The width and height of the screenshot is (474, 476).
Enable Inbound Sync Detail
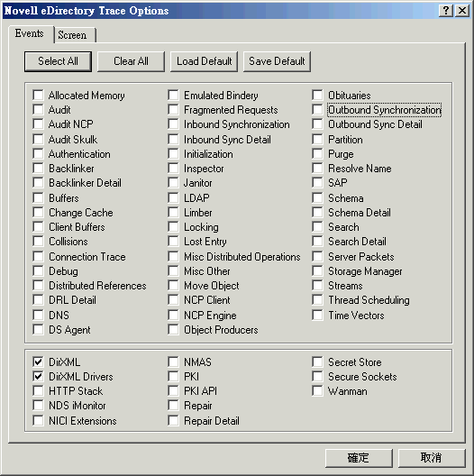[x=173, y=140]
